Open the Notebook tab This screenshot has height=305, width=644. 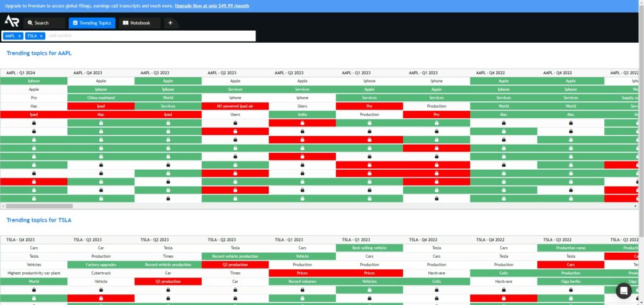(140, 23)
